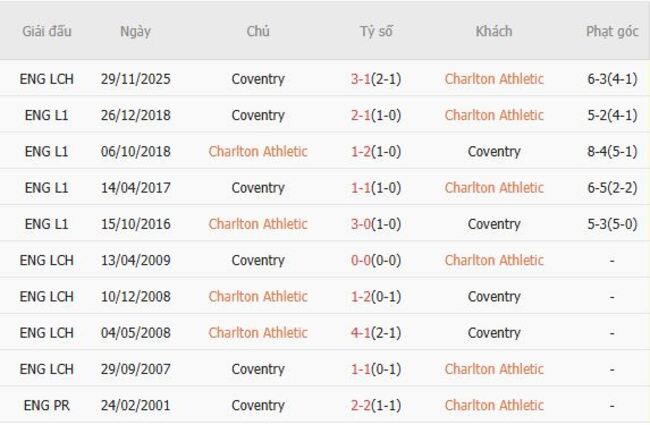Click the 2-1(1-0) score result
This screenshot has width=650, height=425.
point(376,115)
